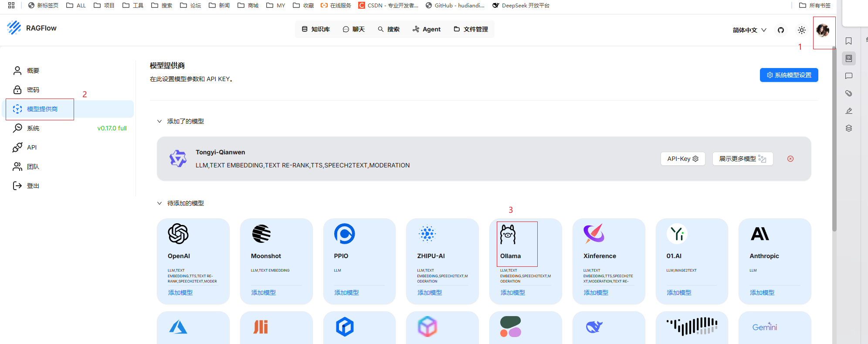Switch to 文件管理 tab

471,29
